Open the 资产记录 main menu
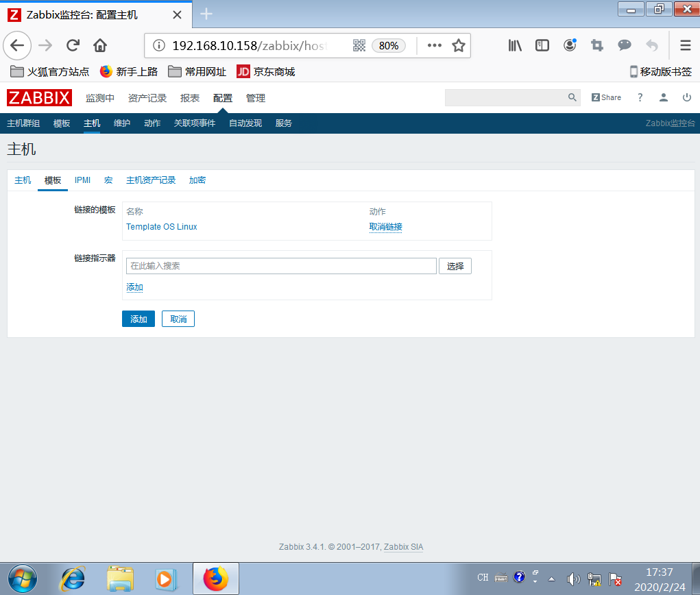The image size is (700, 595). click(147, 98)
